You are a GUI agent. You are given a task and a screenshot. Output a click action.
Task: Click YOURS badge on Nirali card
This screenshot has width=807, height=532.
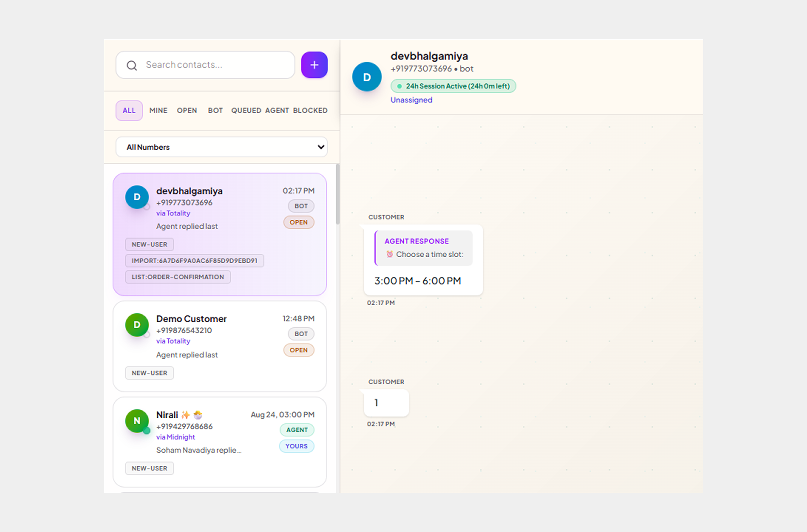(x=296, y=446)
